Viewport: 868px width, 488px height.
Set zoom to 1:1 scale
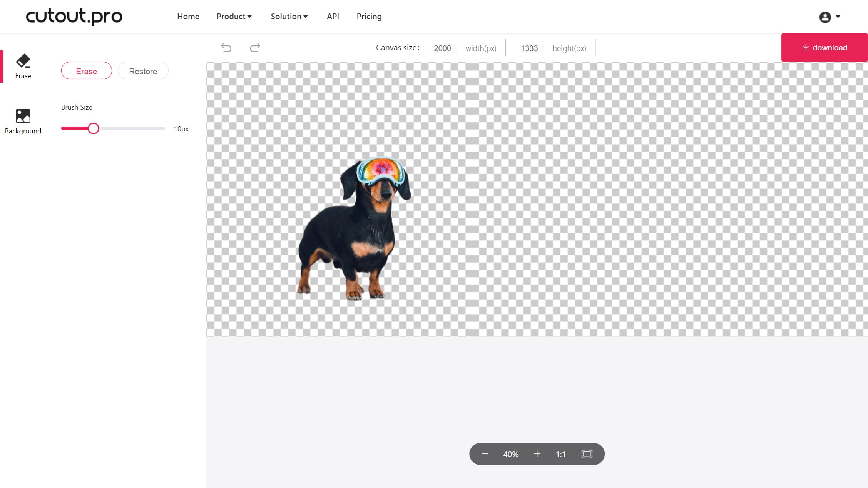(x=561, y=455)
